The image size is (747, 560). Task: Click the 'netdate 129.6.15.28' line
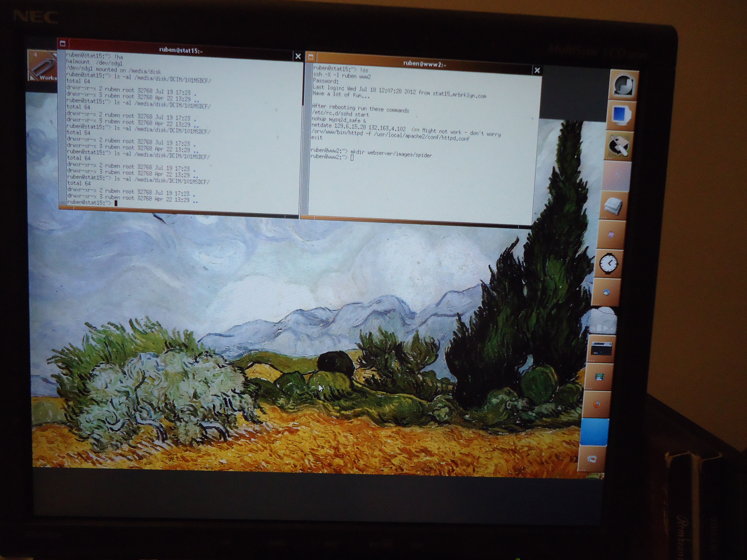406,130
